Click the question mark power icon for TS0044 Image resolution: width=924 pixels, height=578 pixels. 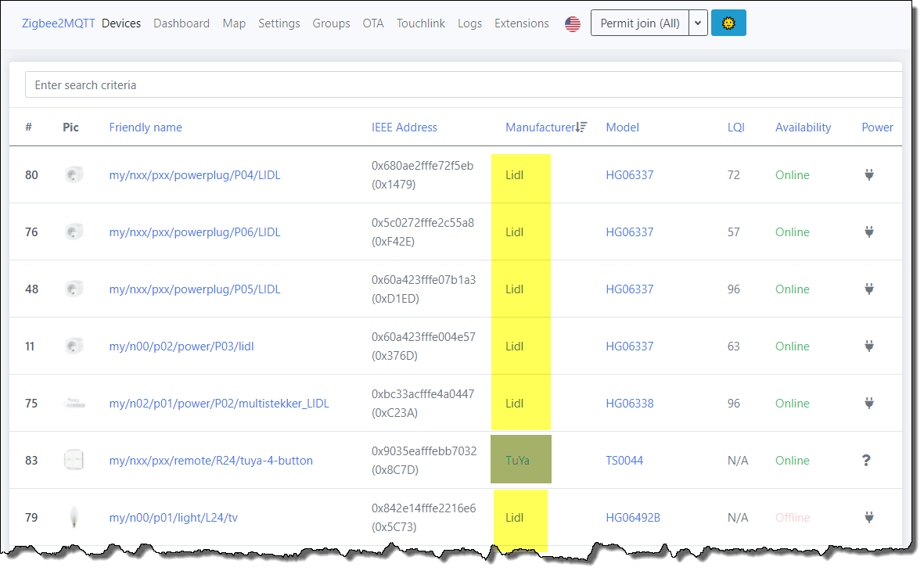[866, 460]
